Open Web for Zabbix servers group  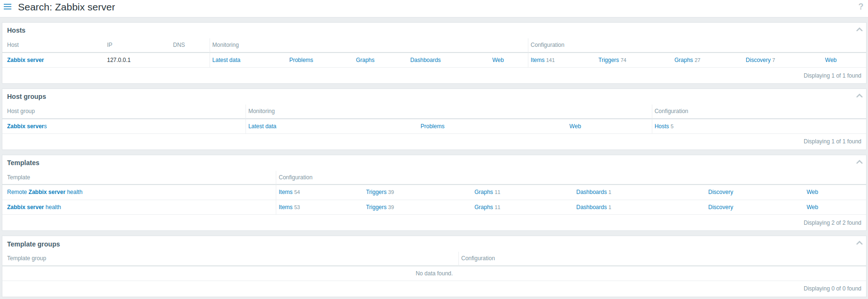(x=575, y=126)
